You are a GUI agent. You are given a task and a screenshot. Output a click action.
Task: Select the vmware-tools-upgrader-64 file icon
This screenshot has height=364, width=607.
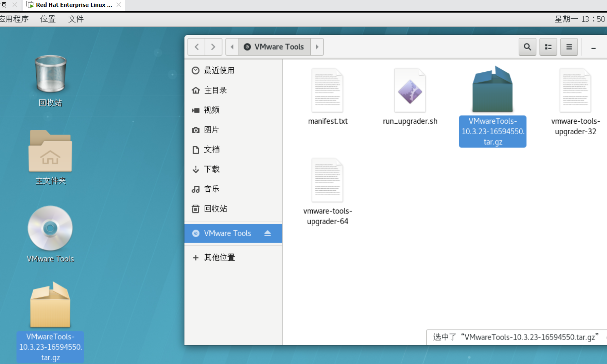tap(327, 180)
